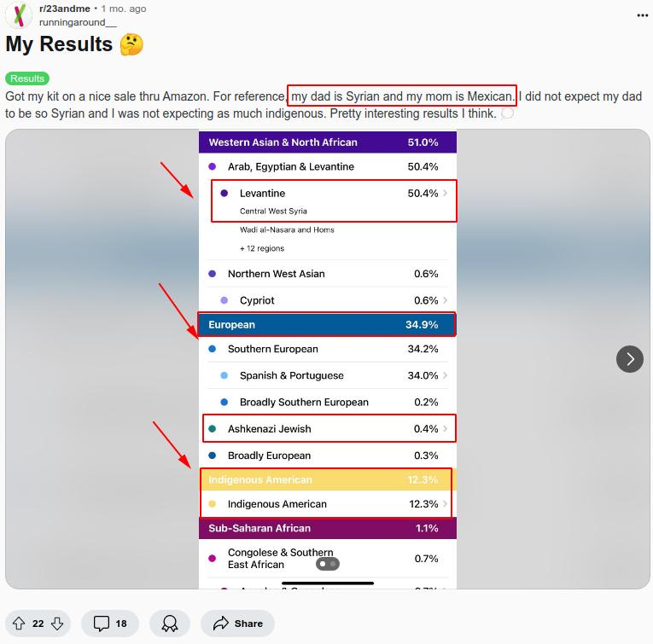The image size is (653, 644).
Task: Give an award to the post
Action: coord(170,624)
